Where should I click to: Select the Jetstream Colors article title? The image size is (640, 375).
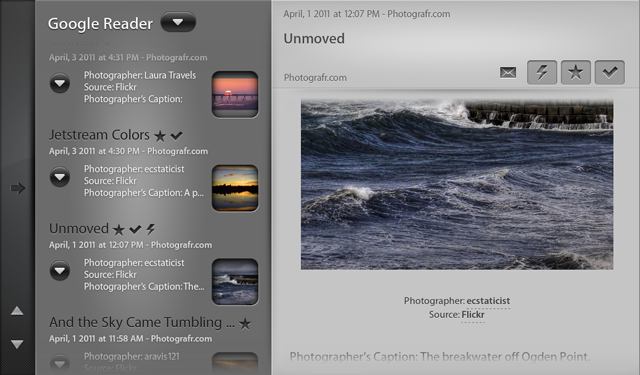tap(99, 135)
